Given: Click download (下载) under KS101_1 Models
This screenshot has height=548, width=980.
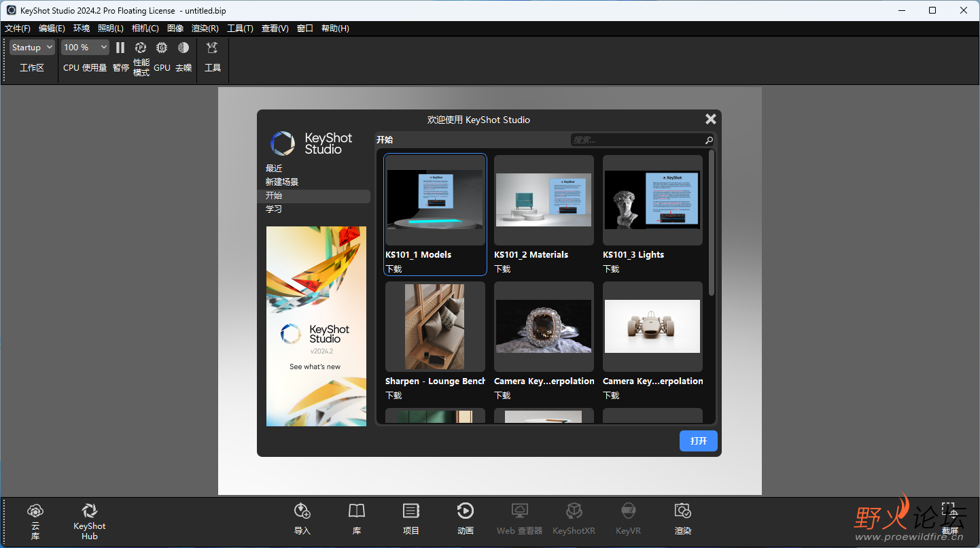Looking at the screenshot, I should pos(393,269).
